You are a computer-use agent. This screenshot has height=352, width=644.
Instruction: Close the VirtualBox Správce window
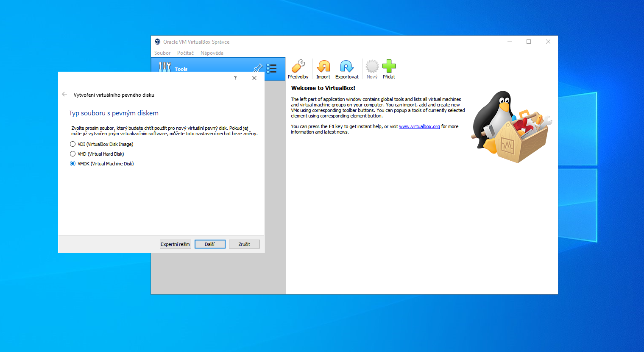click(548, 42)
